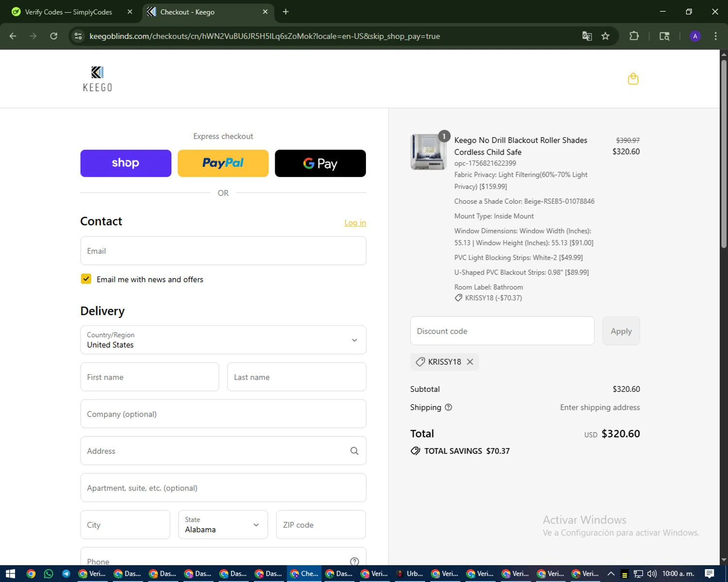Close the Checkout - Keego tab
Image resolution: width=728 pixels, height=582 pixels.
[x=265, y=12]
